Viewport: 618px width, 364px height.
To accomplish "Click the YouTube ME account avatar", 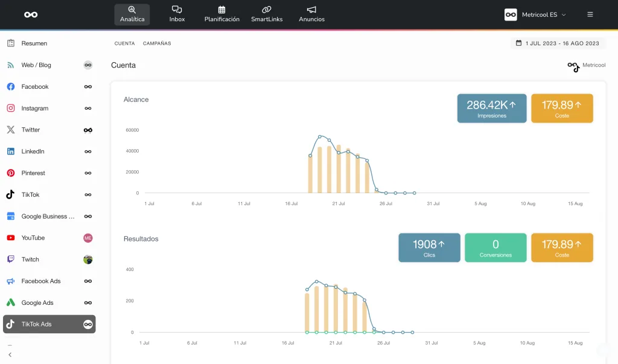I will click(x=88, y=238).
